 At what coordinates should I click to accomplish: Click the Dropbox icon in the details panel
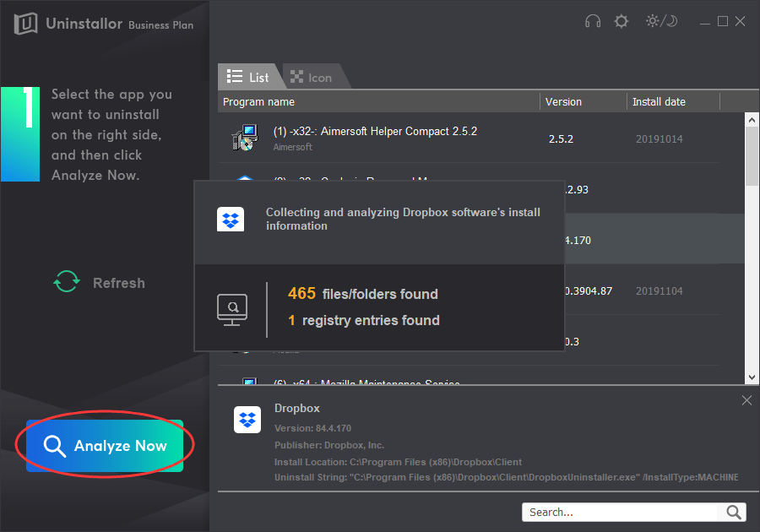click(x=247, y=420)
